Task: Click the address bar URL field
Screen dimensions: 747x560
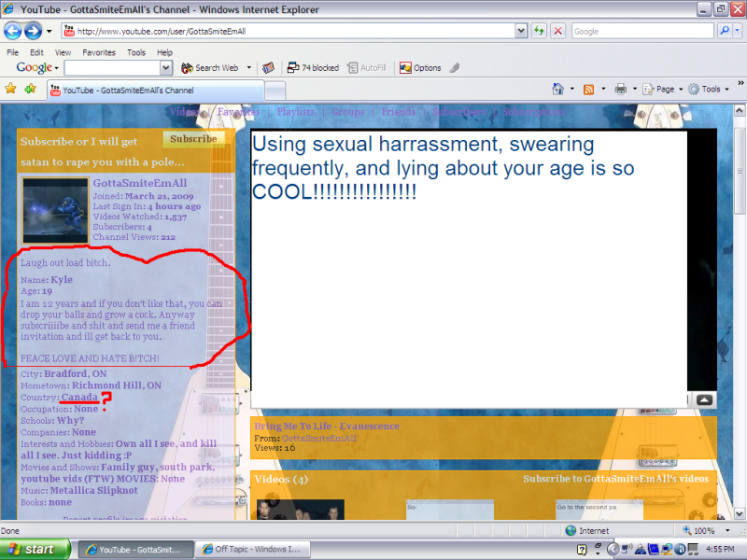Action: [289, 32]
